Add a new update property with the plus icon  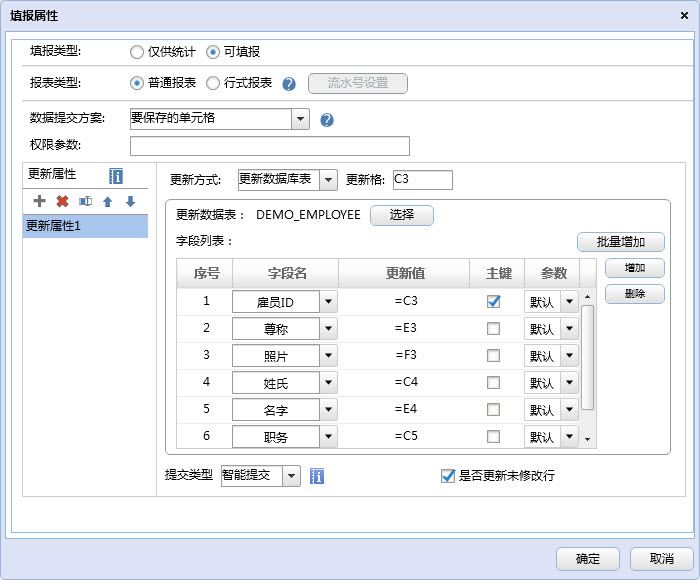39,201
